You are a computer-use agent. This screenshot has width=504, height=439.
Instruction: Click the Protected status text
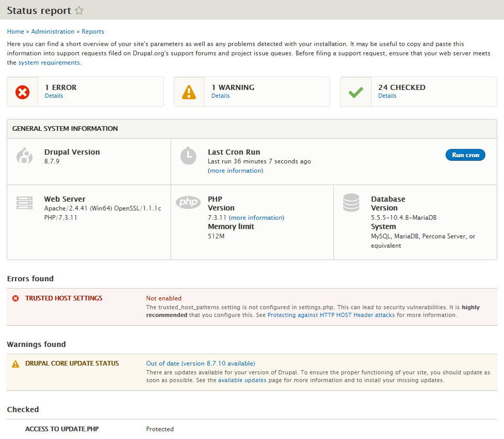coord(160,429)
